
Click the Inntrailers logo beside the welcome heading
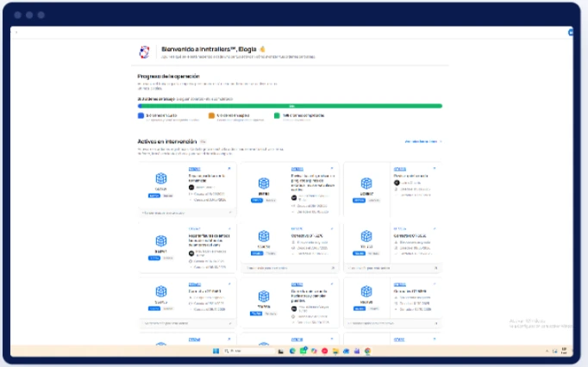pyautogui.click(x=144, y=52)
